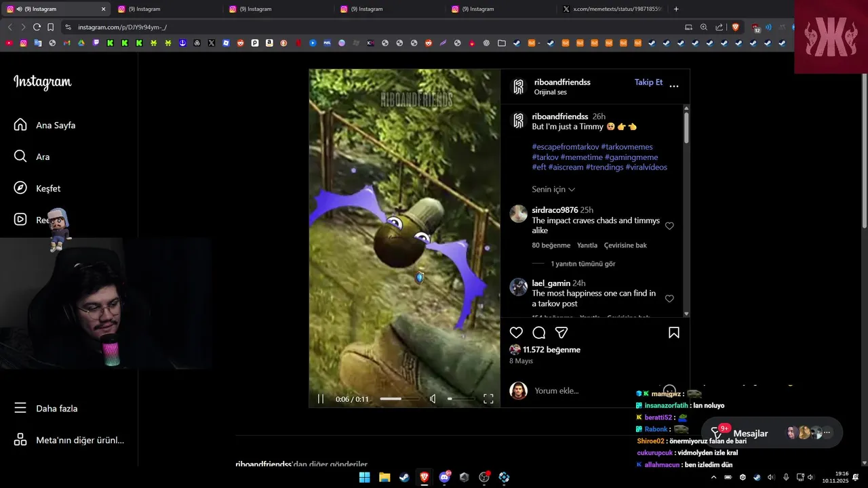Image resolution: width=868 pixels, height=488 pixels.
Task: Click the share paper-plane icon
Action: [x=561, y=333]
